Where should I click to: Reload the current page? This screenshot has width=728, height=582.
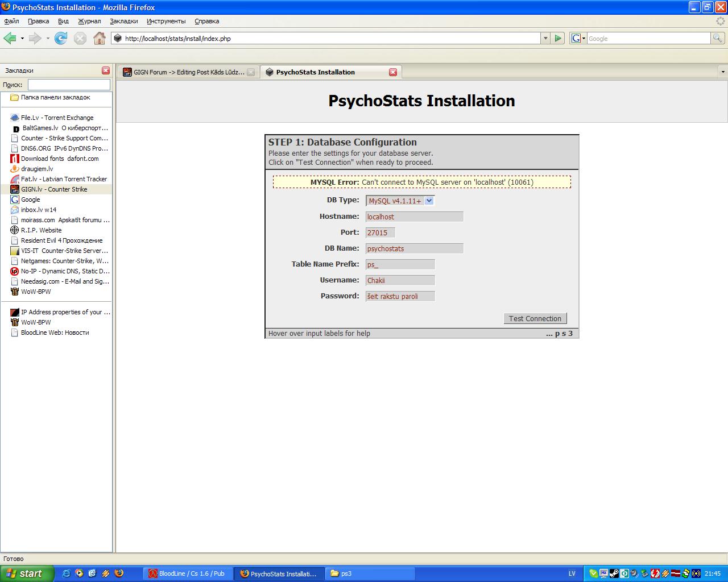pyautogui.click(x=61, y=38)
